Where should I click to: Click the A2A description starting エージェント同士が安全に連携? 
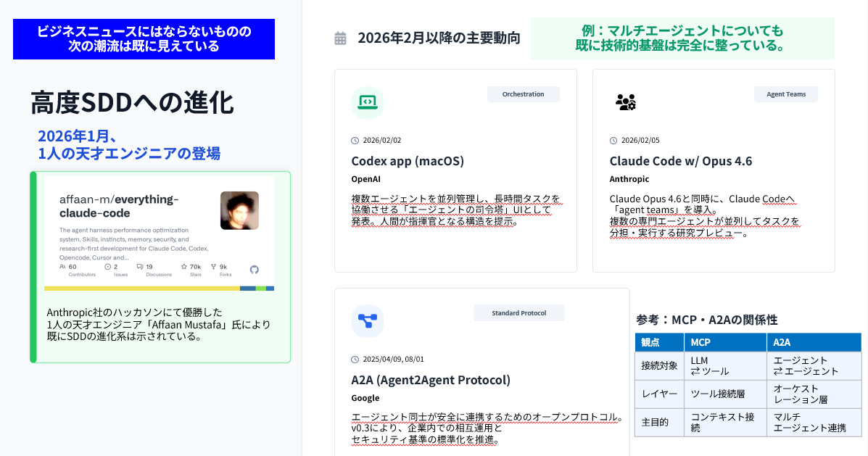click(487, 429)
